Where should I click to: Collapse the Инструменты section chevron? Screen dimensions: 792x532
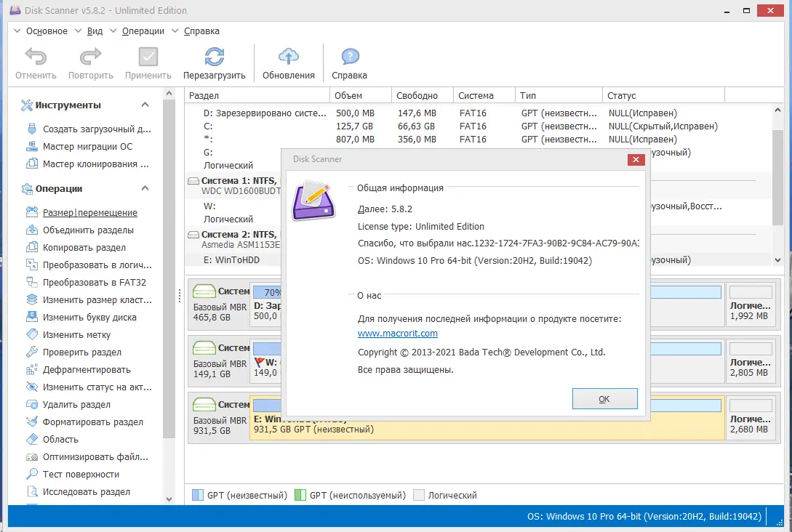(x=145, y=105)
